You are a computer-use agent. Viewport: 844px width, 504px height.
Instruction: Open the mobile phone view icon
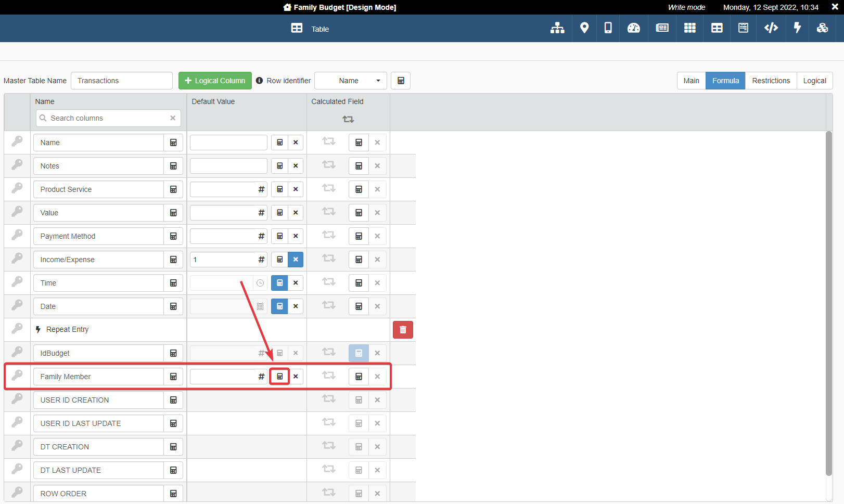pyautogui.click(x=608, y=28)
